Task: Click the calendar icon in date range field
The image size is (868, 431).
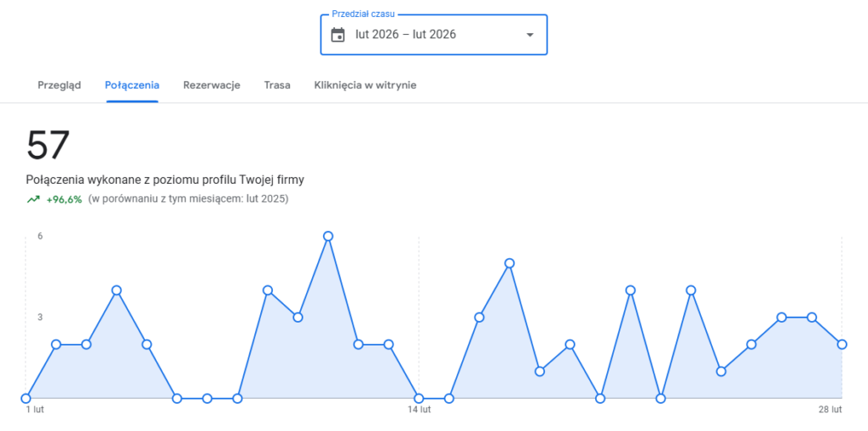Action: coord(337,35)
